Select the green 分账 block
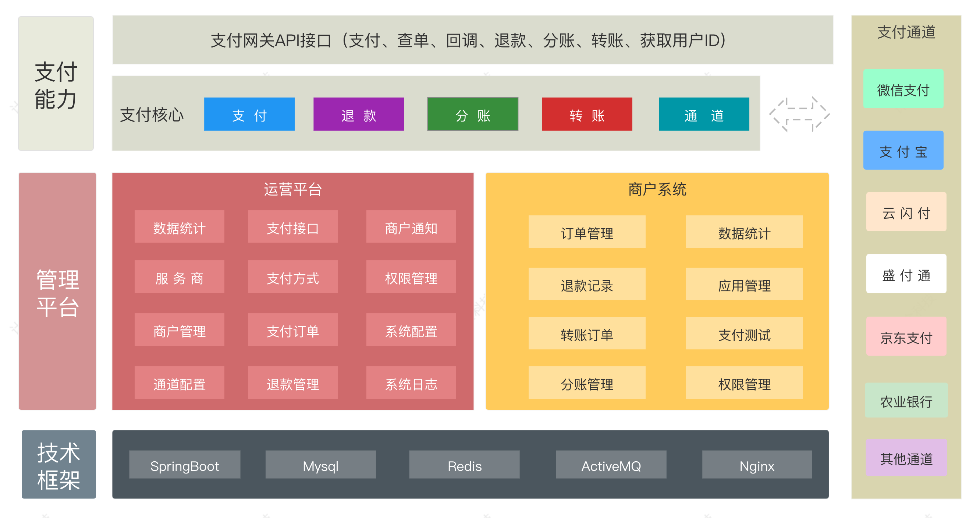This screenshot has width=980, height=518. tap(472, 114)
